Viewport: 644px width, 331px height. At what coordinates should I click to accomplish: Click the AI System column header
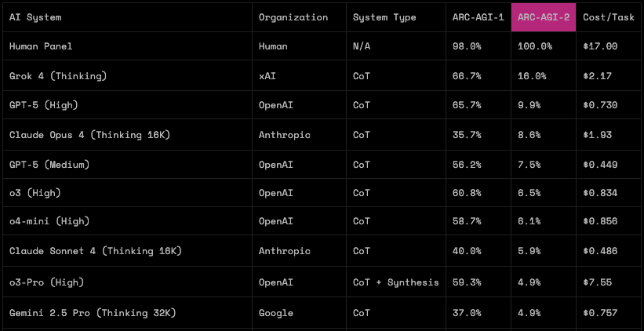pos(35,16)
